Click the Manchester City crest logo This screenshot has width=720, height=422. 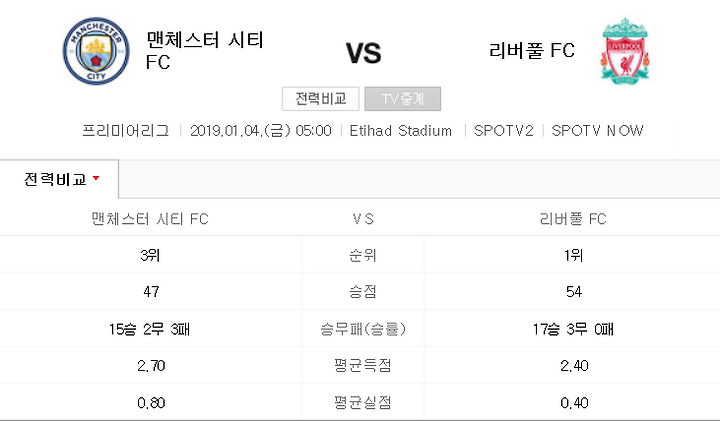[x=96, y=51]
